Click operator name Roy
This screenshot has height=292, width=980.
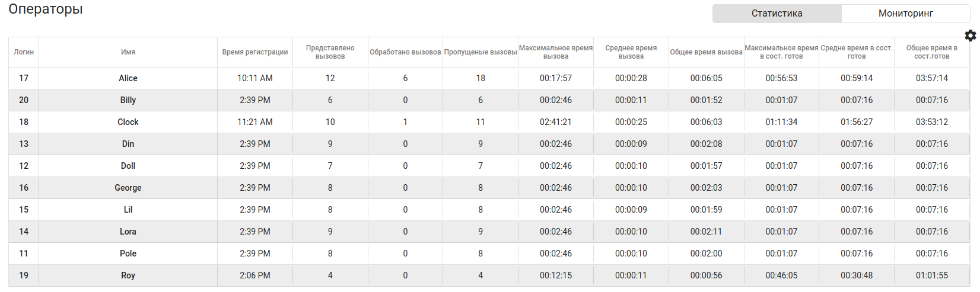coord(128,275)
